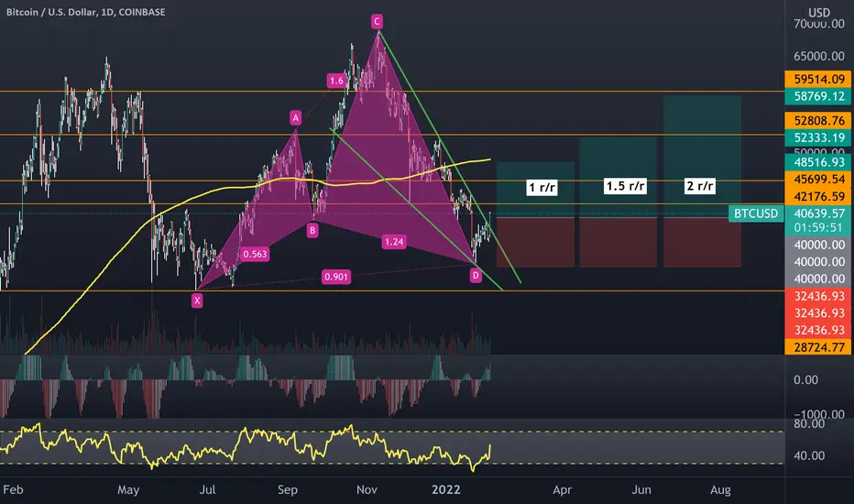Click the Sep label on time axis
This screenshot has height=504, width=854.
click(288, 490)
